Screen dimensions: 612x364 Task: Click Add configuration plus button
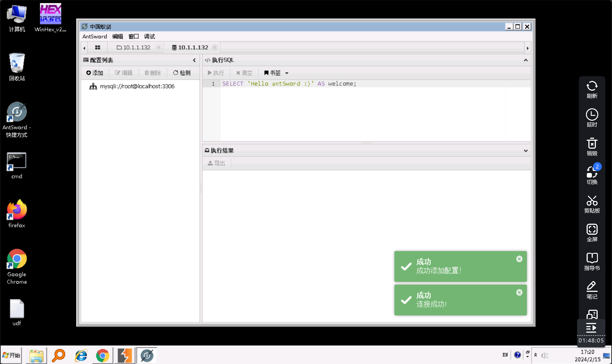click(95, 73)
